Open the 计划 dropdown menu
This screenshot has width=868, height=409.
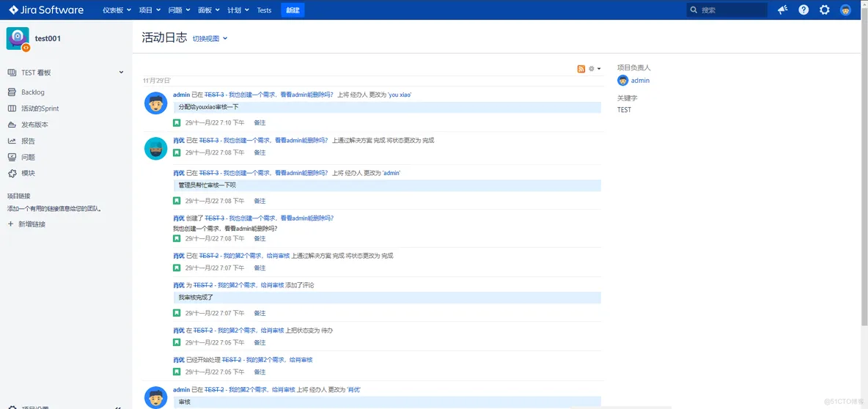[238, 10]
